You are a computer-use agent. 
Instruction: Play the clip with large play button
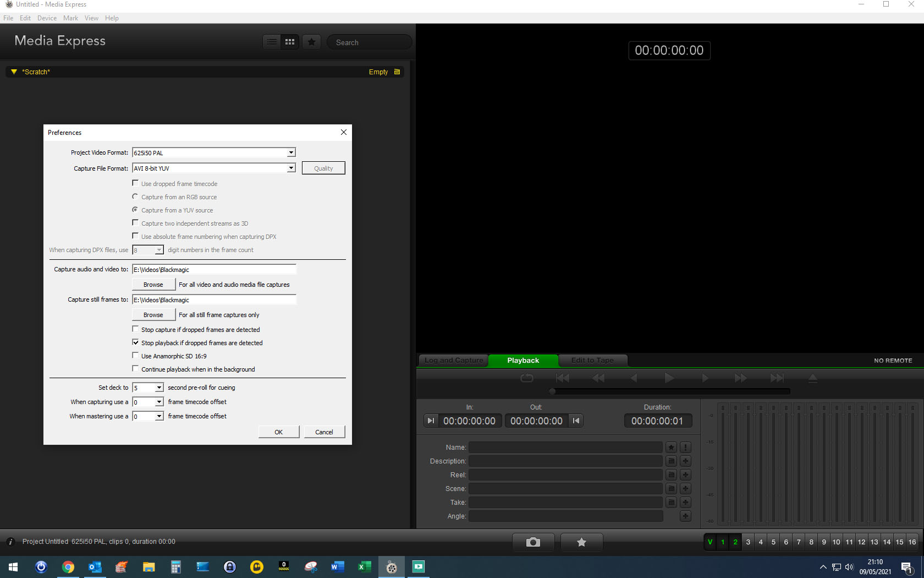[669, 378]
